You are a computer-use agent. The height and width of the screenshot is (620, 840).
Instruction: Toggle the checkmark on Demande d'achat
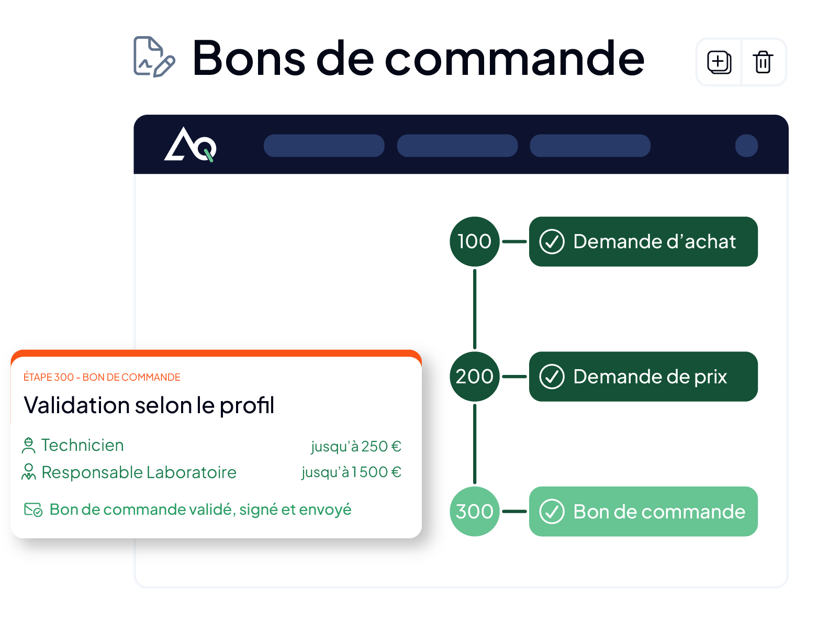(x=552, y=242)
